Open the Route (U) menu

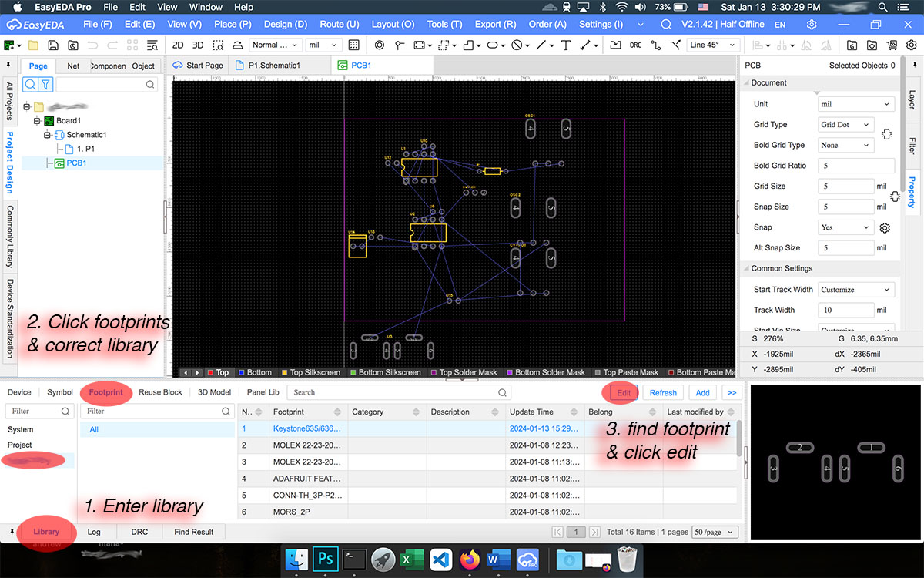point(339,25)
